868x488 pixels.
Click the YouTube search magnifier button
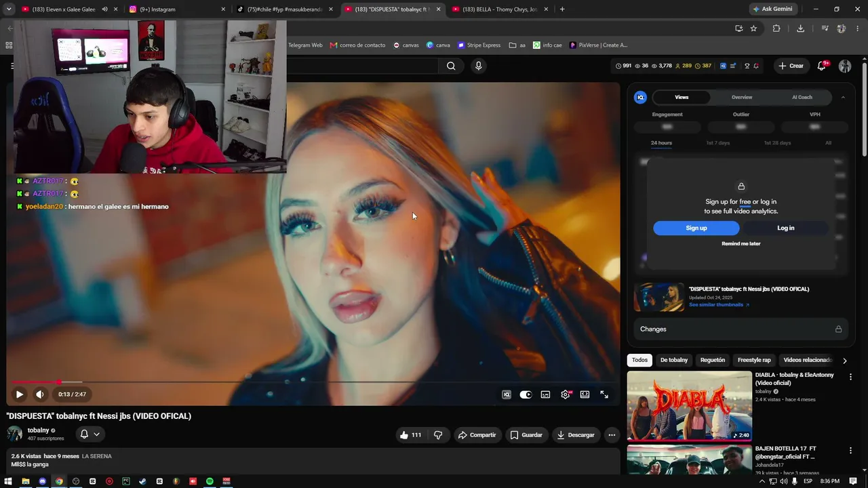(x=451, y=66)
